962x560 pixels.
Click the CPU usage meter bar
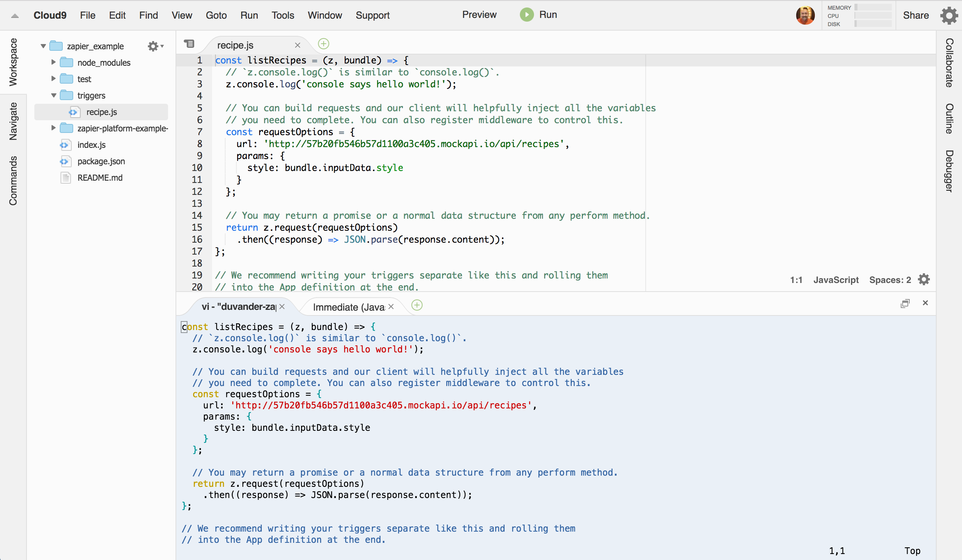[873, 16]
